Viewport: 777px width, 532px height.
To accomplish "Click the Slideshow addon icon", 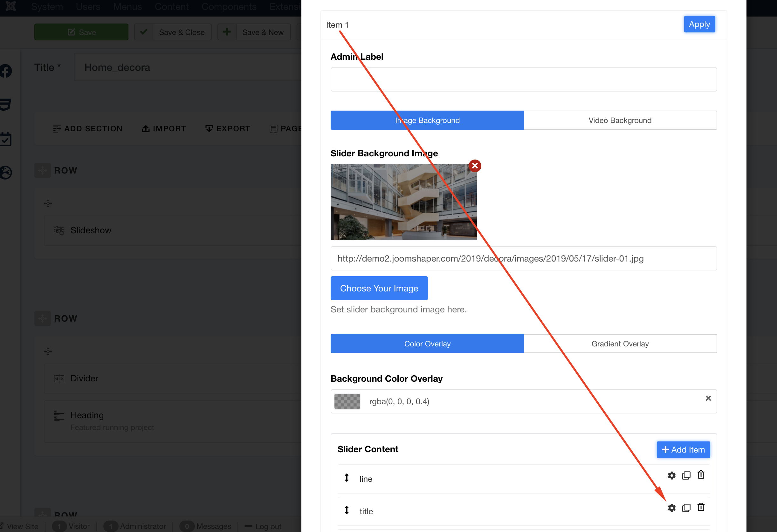I will click(59, 230).
